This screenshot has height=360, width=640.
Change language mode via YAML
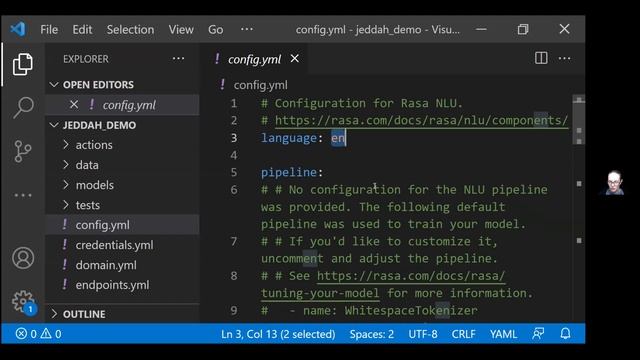coord(503,334)
